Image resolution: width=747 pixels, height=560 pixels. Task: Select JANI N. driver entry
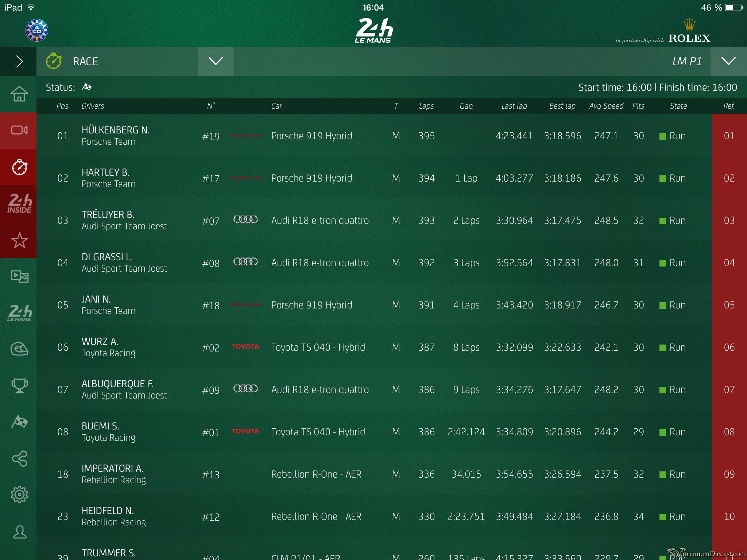coord(96,299)
